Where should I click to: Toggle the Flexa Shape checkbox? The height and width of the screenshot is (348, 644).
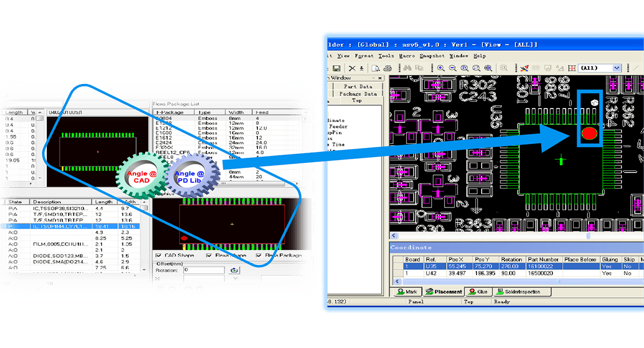pyautogui.click(x=209, y=255)
